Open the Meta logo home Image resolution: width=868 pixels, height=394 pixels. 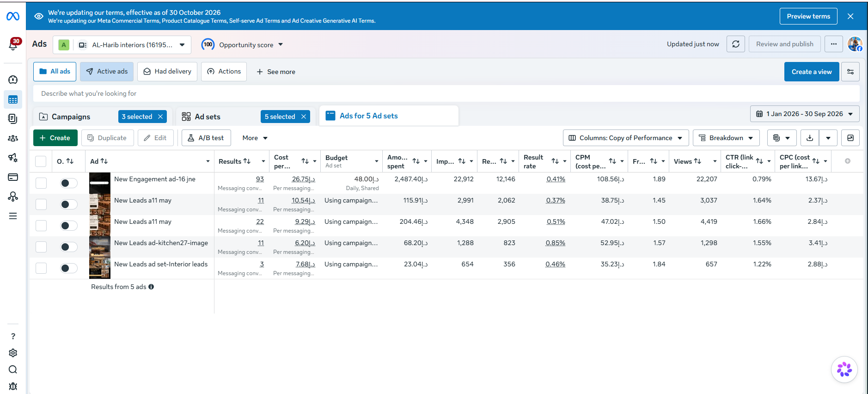[13, 17]
